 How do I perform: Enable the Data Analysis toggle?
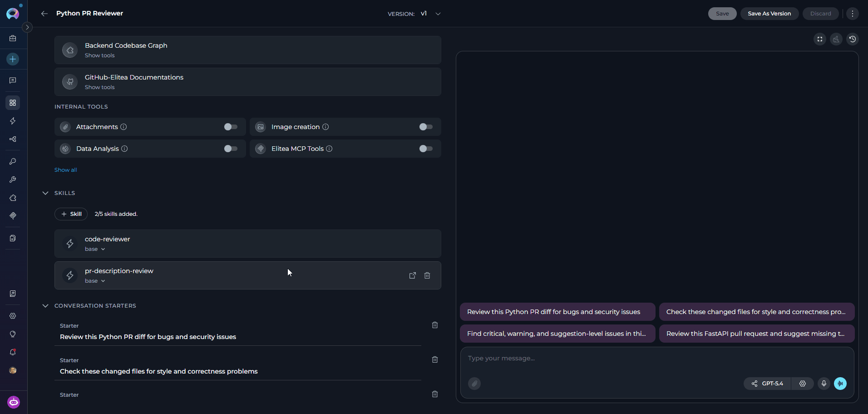[231, 149]
